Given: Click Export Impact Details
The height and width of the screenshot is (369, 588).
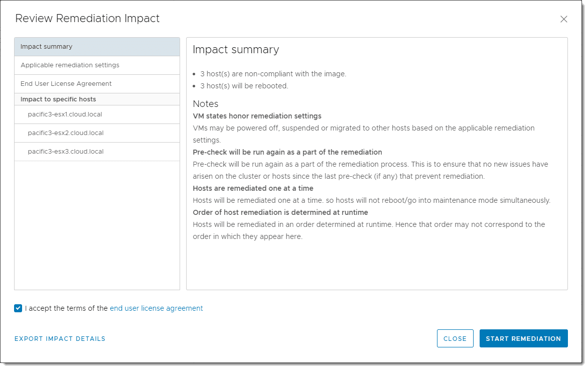Looking at the screenshot, I should pyautogui.click(x=60, y=339).
